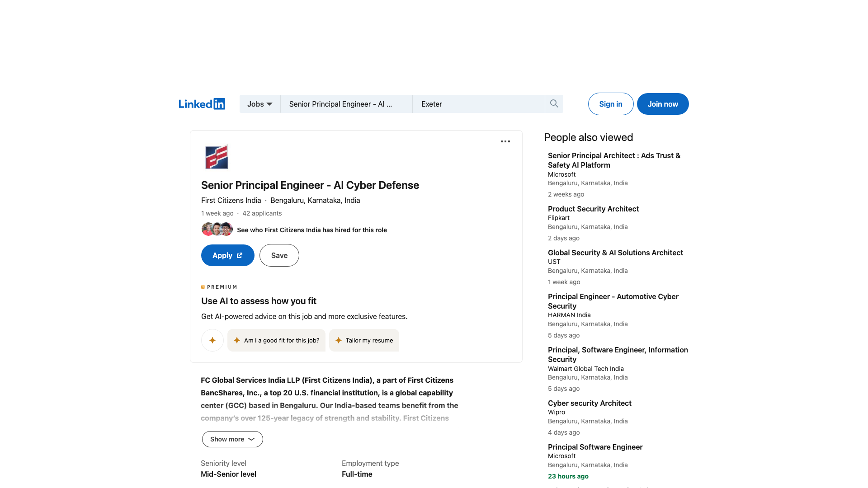This screenshot has height=488, width=868.
Task: Open the First Citizens India company link
Action: pos(231,200)
